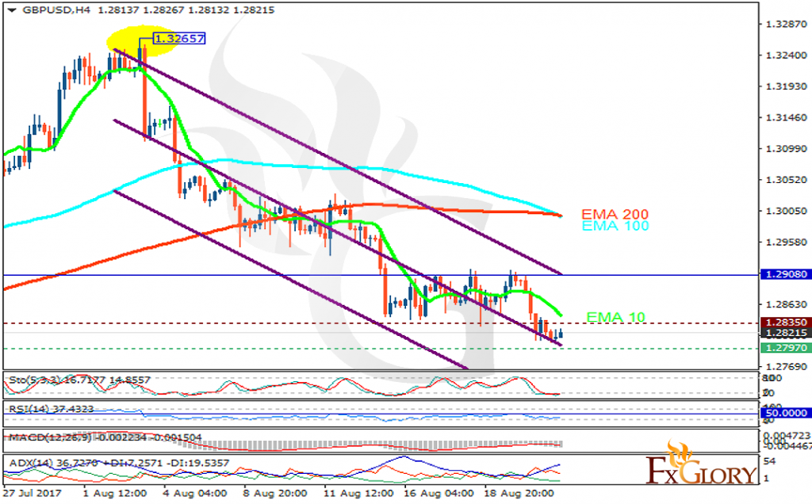The width and height of the screenshot is (812, 504).
Task: Click the EMA 200 label
Action: point(615,214)
